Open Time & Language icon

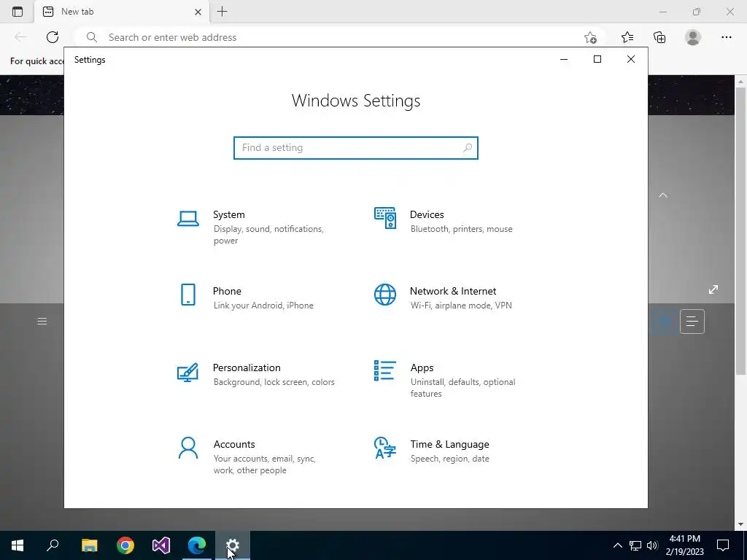(x=385, y=448)
